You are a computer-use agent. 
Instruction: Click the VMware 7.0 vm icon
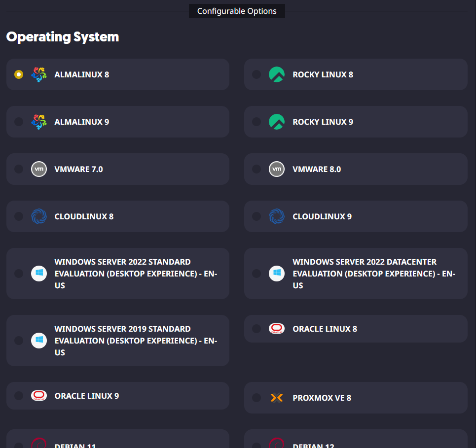tap(39, 169)
